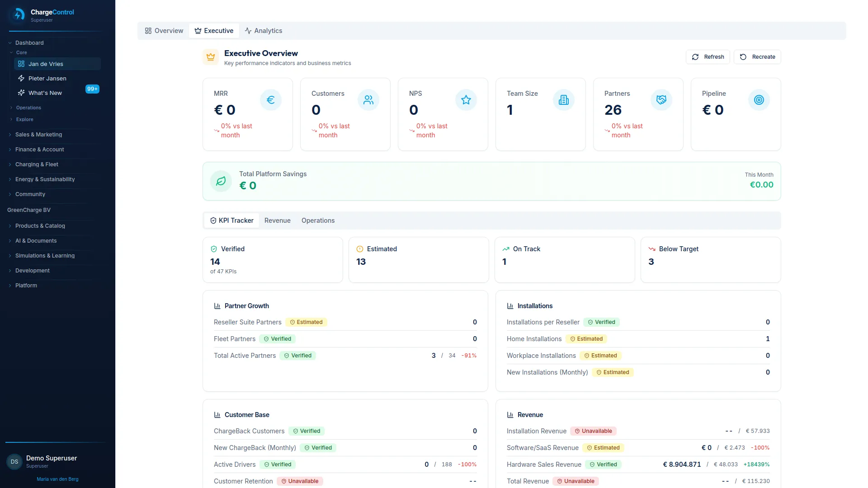Viewport: 868px width, 488px height.
Task: Open the What's New sidebar item
Action: 57,93
